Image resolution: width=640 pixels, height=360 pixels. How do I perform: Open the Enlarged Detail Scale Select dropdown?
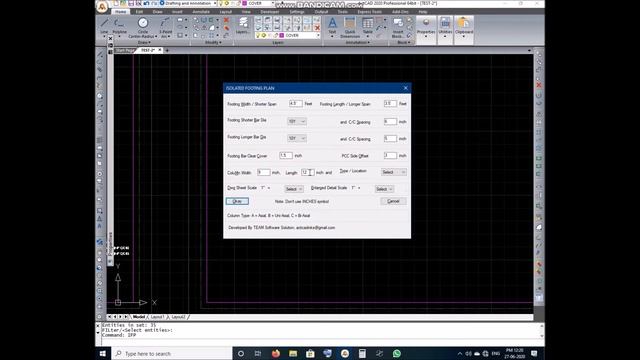pos(384,189)
